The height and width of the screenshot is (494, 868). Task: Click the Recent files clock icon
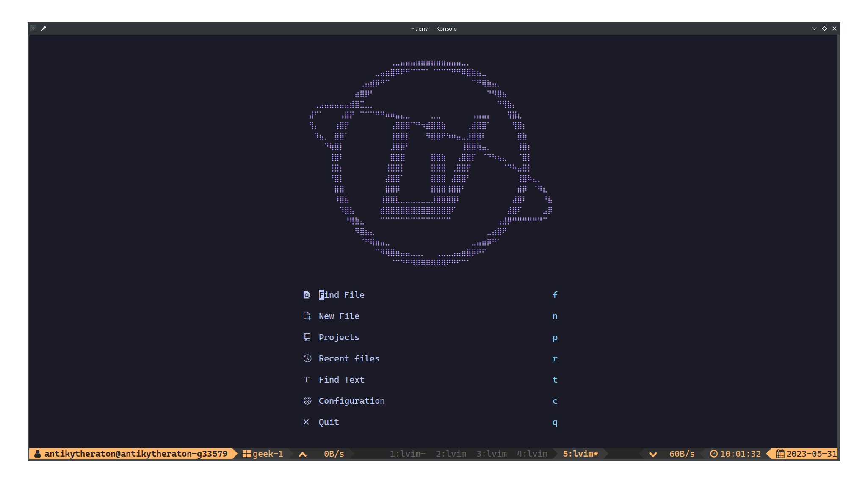[307, 358]
